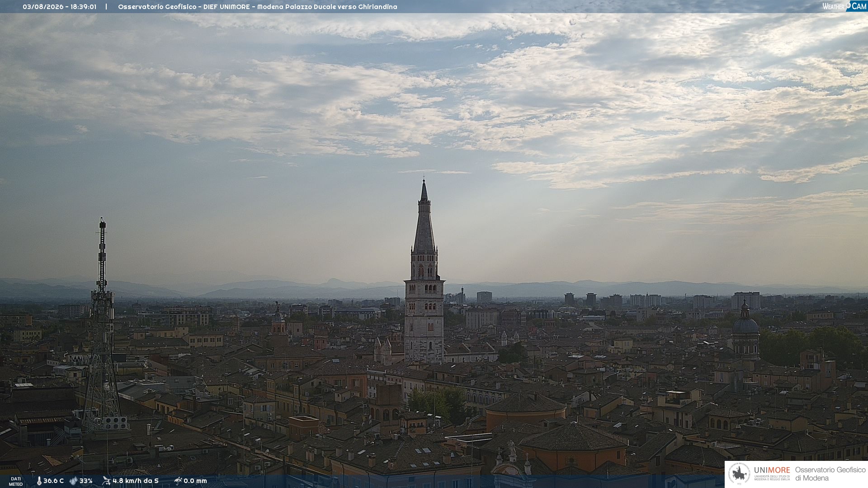Click the "Osservatorio Geofisico - DIEF UNIMORE" camera title
868x488 pixels.
(x=184, y=7)
